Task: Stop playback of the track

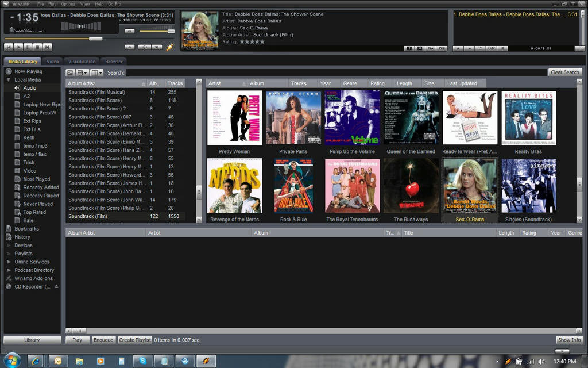Action: coord(37,47)
